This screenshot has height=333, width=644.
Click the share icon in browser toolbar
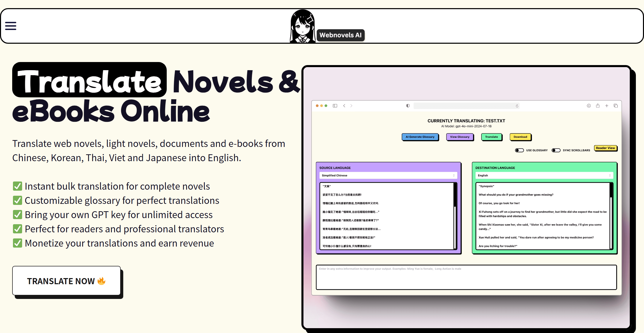(598, 106)
